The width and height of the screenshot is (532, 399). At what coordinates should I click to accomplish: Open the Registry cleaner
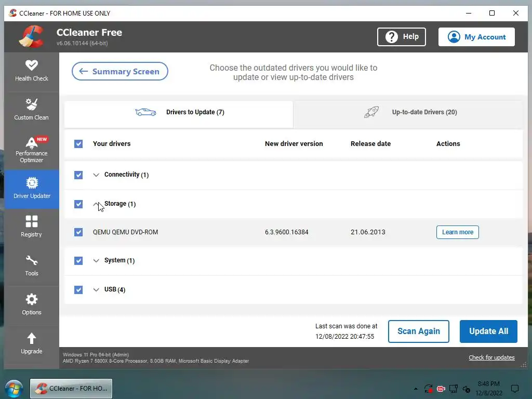(32, 227)
